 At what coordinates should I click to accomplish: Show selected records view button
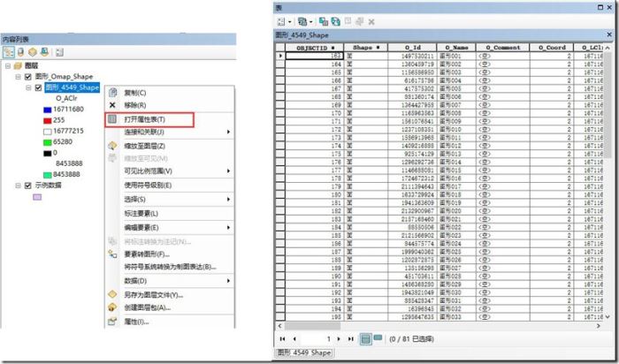pyautogui.click(x=378, y=338)
